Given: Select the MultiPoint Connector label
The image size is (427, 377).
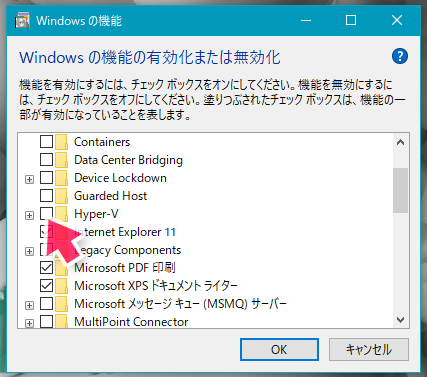Looking at the screenshot, I should click(x=131, y=322).
